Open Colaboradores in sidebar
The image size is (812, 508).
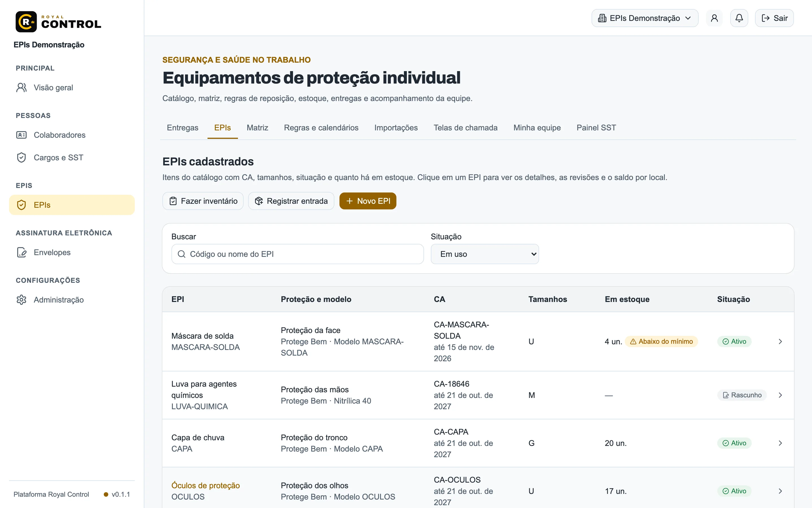72,135
